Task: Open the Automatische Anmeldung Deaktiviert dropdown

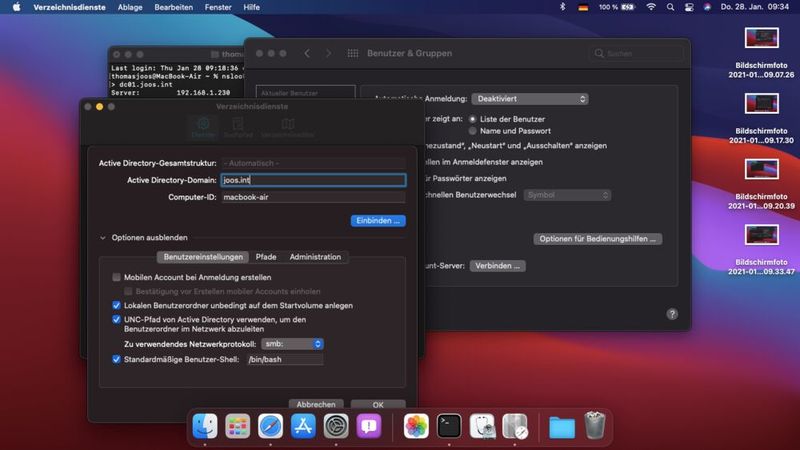Action: (x=530, y=98)
